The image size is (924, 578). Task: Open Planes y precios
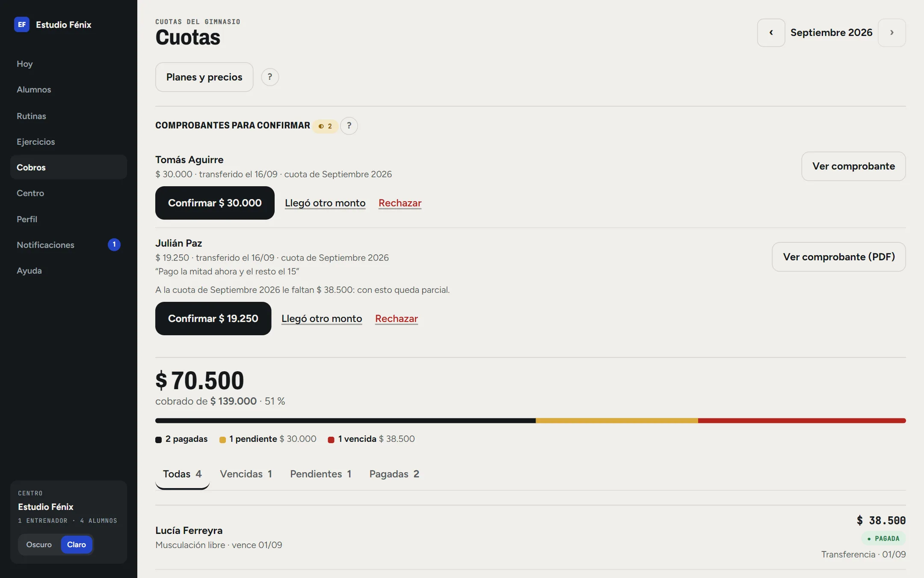click(x=204, y=77)
